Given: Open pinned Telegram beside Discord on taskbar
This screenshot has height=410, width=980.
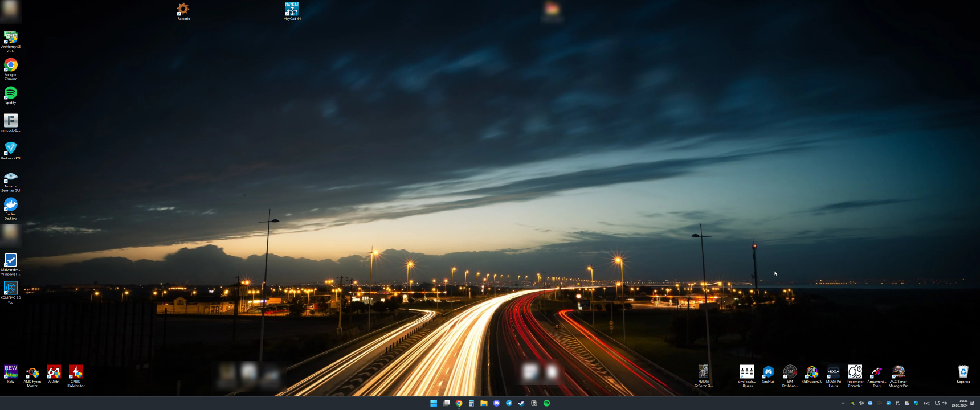Looking at the screenshot, I should [509, 403].
